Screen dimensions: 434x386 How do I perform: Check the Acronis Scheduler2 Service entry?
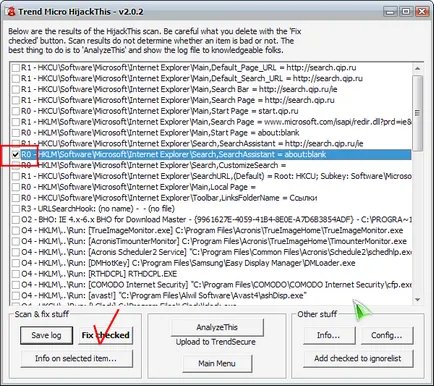pyautogui.click(x=16, y=252)
